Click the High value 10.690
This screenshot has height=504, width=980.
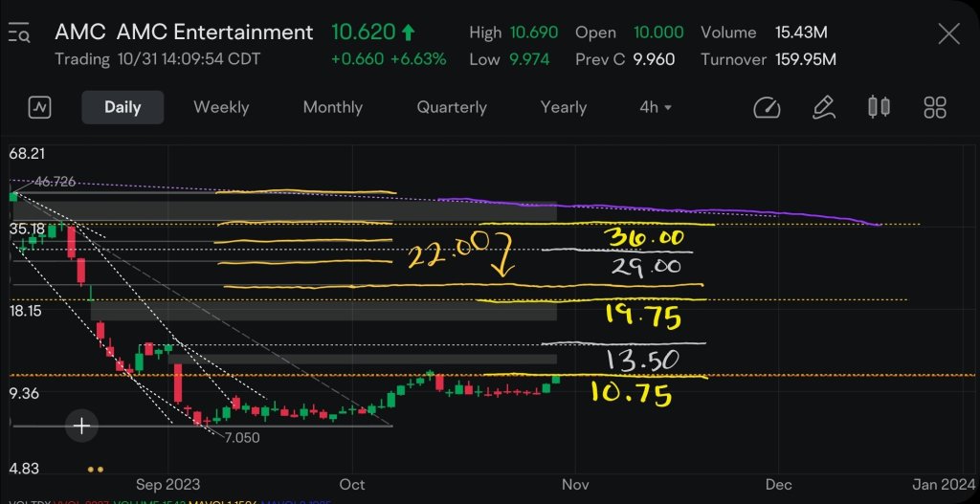(x=534, y=32)
